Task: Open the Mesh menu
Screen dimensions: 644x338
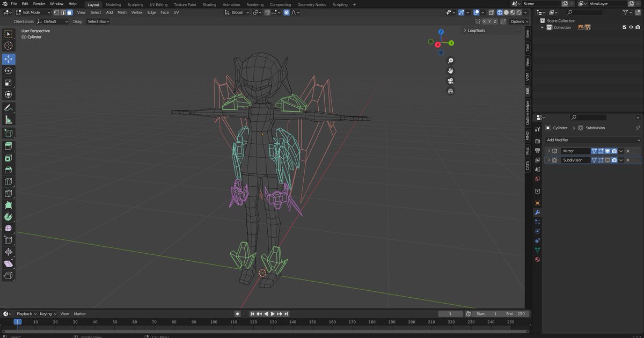Action: [122, 12]
